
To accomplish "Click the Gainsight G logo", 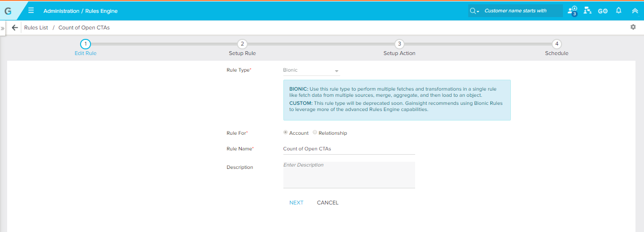I will pyautogui.click(x=8, y=11).
